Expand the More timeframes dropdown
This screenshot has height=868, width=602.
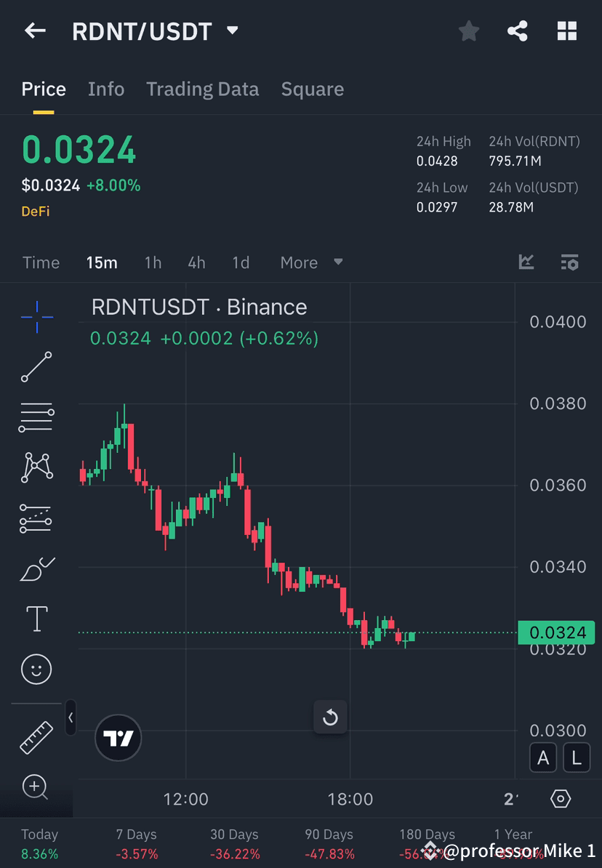[x=311, y=262]
